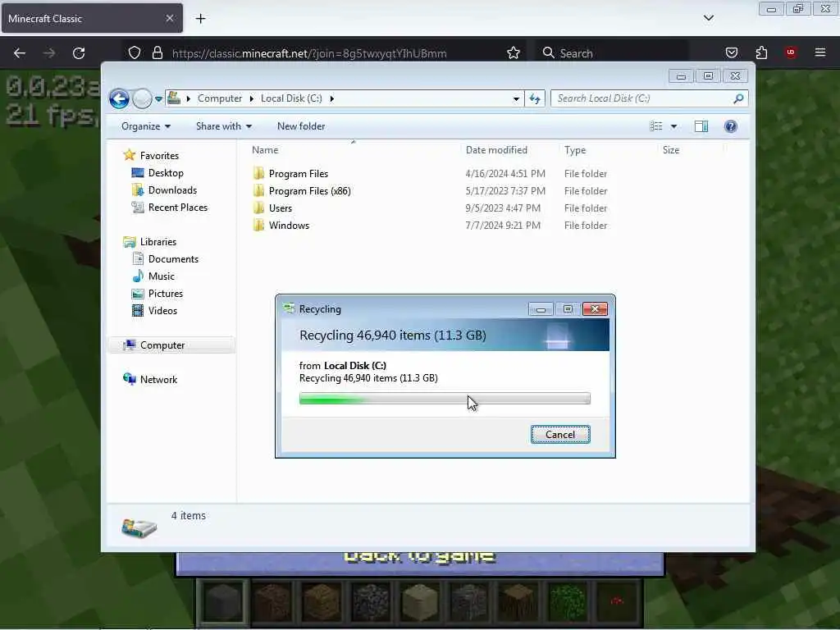840x630 pixels.
Task: Open previous locations address bar dropdown
Action: pos(516,99)
